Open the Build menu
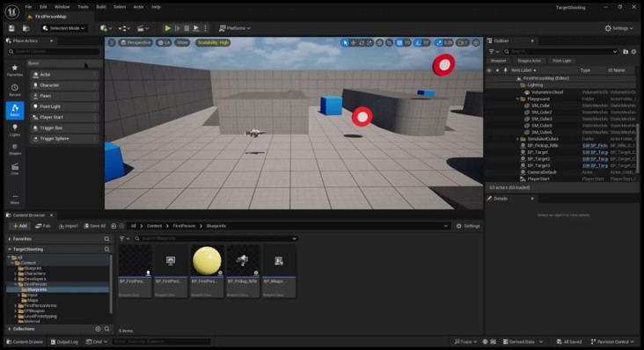Image resolution: width=644 pixels, height=350 pixels. coord(101,7)
